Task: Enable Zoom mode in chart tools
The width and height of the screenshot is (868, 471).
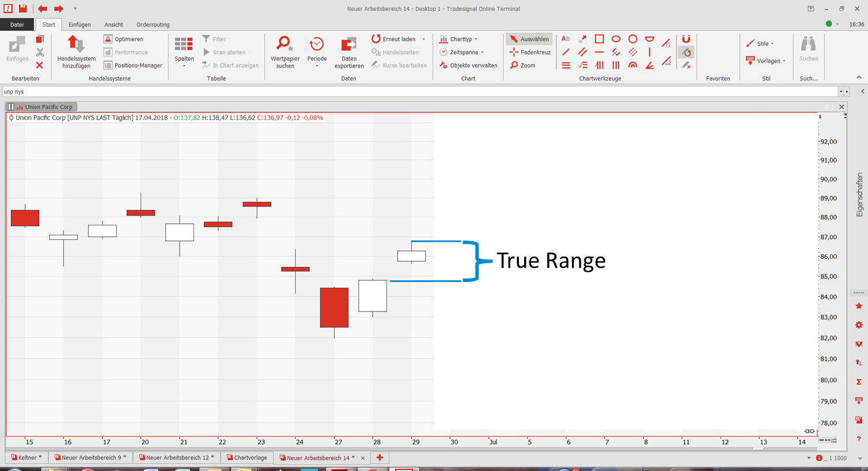Action: (x=522, y=65)
